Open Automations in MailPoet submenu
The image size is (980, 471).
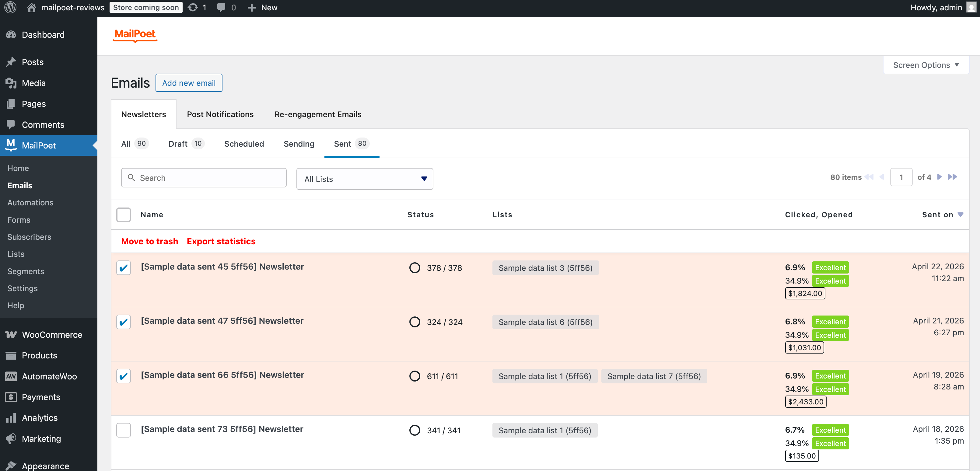click(x=30, y=202)
